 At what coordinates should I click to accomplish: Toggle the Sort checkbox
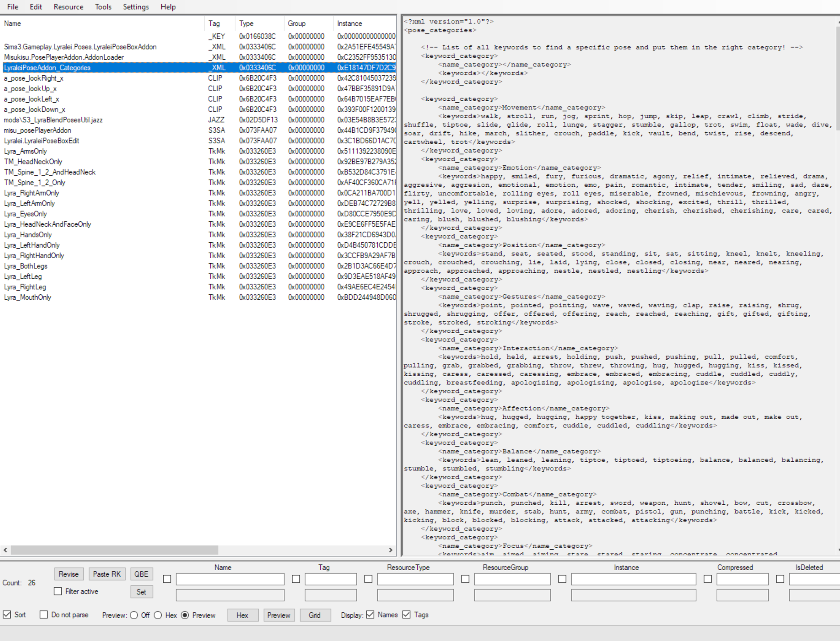(7, 615)
